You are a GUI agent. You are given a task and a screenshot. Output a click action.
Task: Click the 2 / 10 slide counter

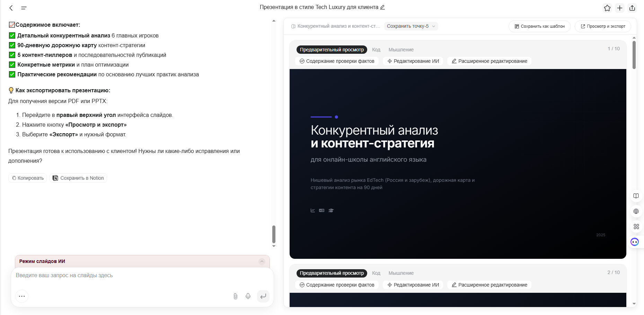(614, 272)
